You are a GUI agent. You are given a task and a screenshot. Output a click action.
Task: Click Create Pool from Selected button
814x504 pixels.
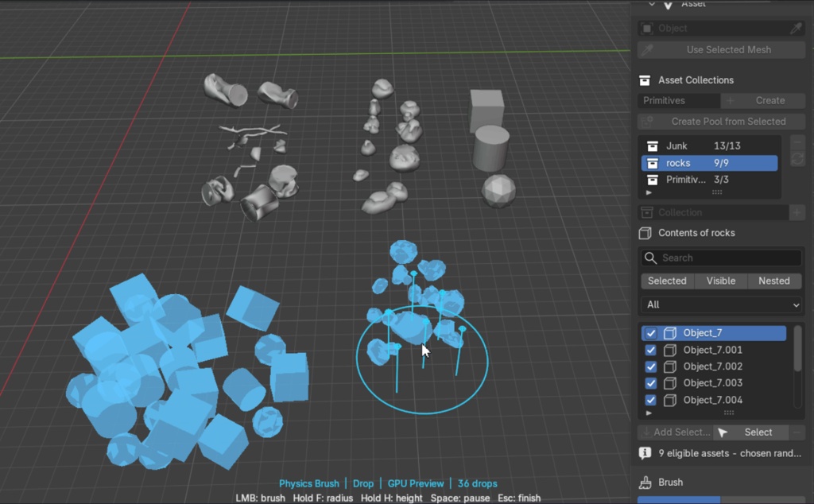(721, 122)
